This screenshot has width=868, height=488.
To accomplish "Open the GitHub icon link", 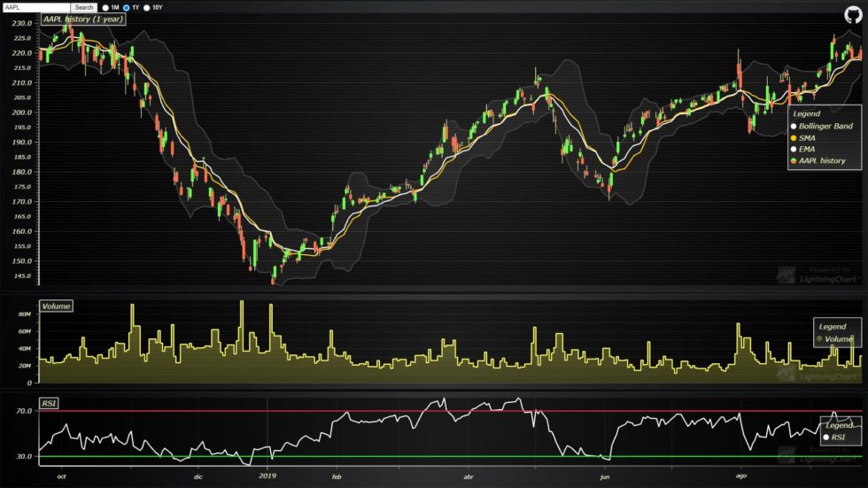I will pos(852,14).
